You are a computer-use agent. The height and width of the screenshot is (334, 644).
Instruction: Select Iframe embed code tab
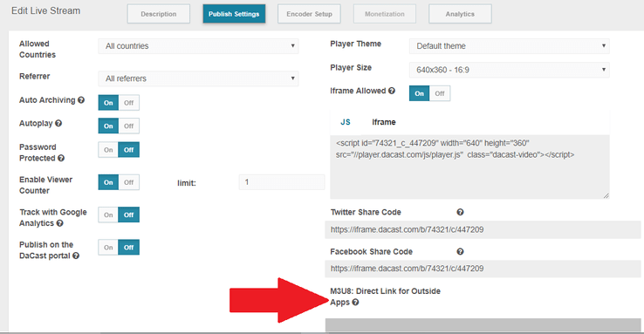pos(384,122)
